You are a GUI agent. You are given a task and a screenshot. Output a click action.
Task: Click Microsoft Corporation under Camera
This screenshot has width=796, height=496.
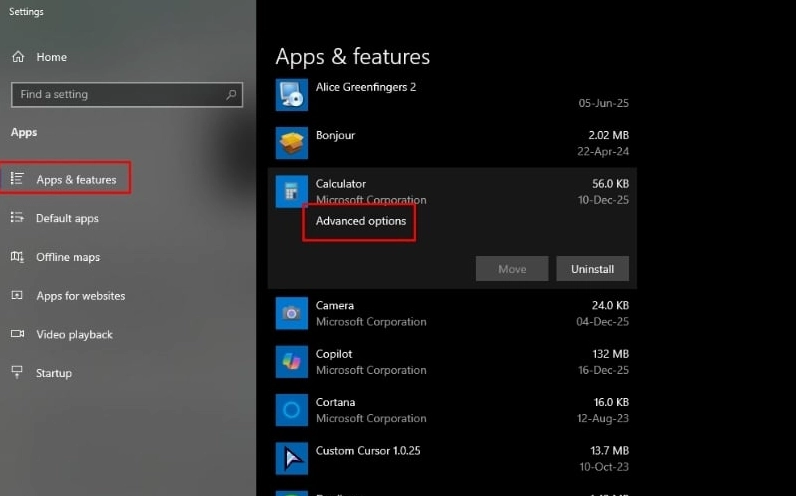pos(371,321)
